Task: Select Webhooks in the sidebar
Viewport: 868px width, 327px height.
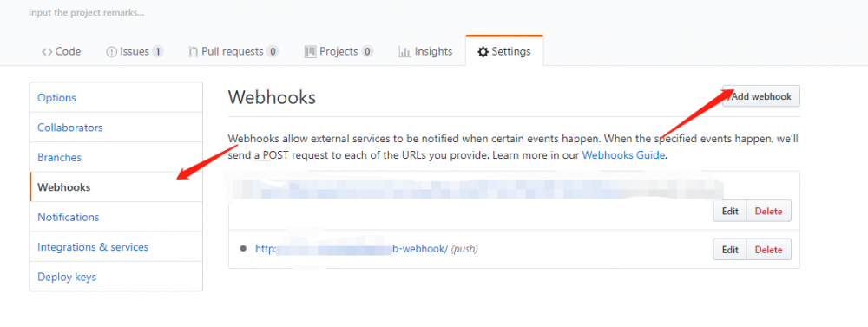Action: click(x=116, y=187)
